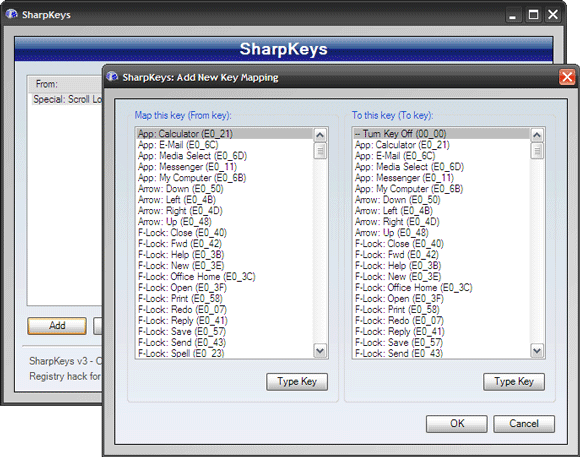The width and height of the screenshot is (580, 457).
Task: Select App: Messenger (E0_11) in From list
Action: coord(225,167)
